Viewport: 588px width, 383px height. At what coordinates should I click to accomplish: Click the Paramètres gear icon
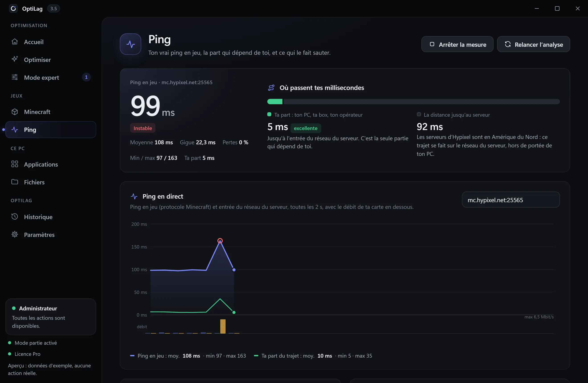click(x=15, y=234)
